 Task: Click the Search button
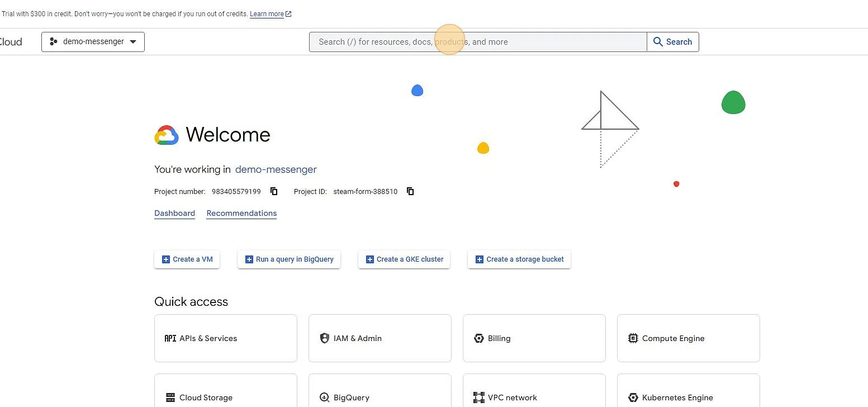coord(673,42)
